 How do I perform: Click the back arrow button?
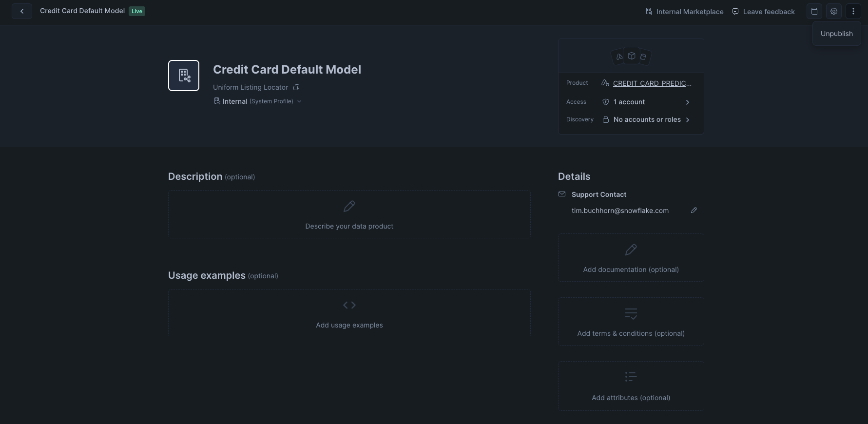[x=22, y=11]
